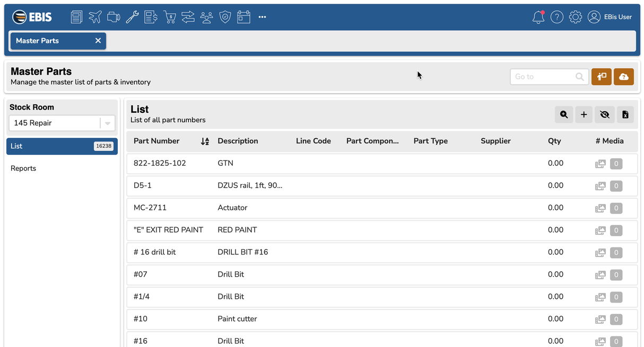Open the EBis User account menu

tap(610, 17)
